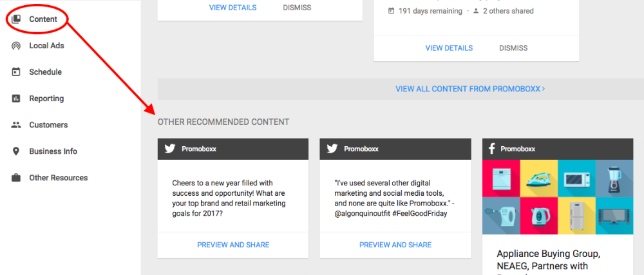
Task: Click Dismiss on the left campaign card
Action: tap(297, 7)
